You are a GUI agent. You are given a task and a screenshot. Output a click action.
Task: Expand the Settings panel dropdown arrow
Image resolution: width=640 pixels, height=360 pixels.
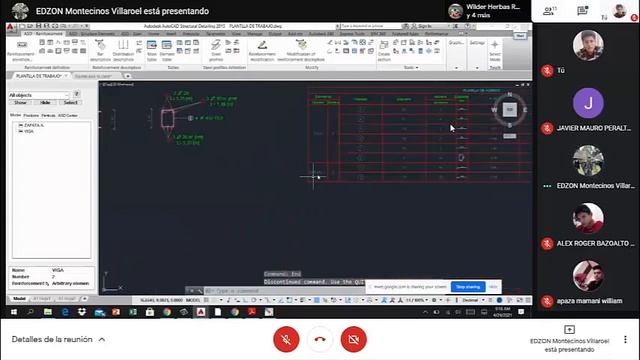click(x=477, y=68)
